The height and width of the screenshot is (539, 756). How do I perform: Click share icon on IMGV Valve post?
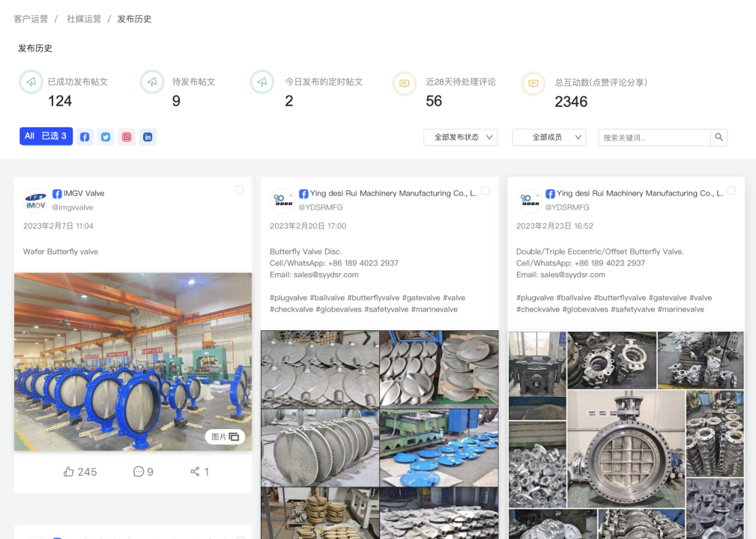pyautogui.click(x=195, y=472)
